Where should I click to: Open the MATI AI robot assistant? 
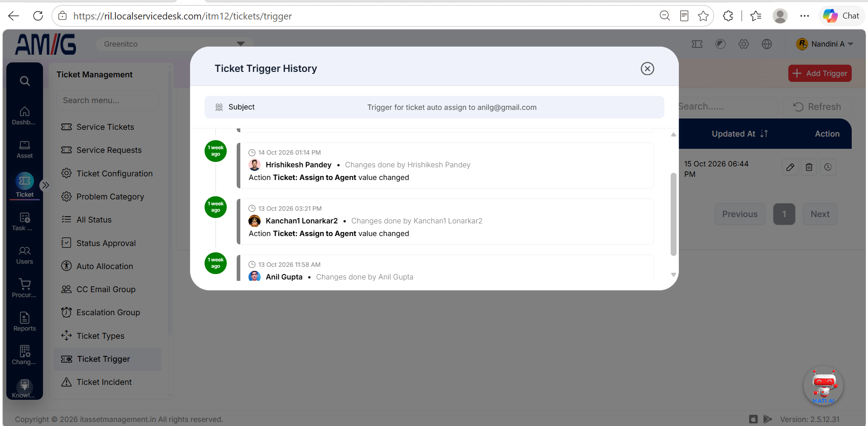pos(824,385)
